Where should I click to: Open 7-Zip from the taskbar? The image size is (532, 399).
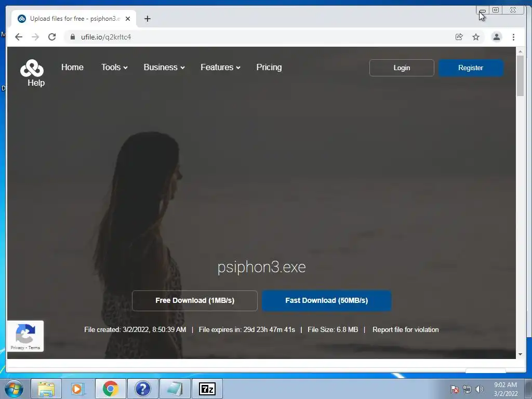207,389
